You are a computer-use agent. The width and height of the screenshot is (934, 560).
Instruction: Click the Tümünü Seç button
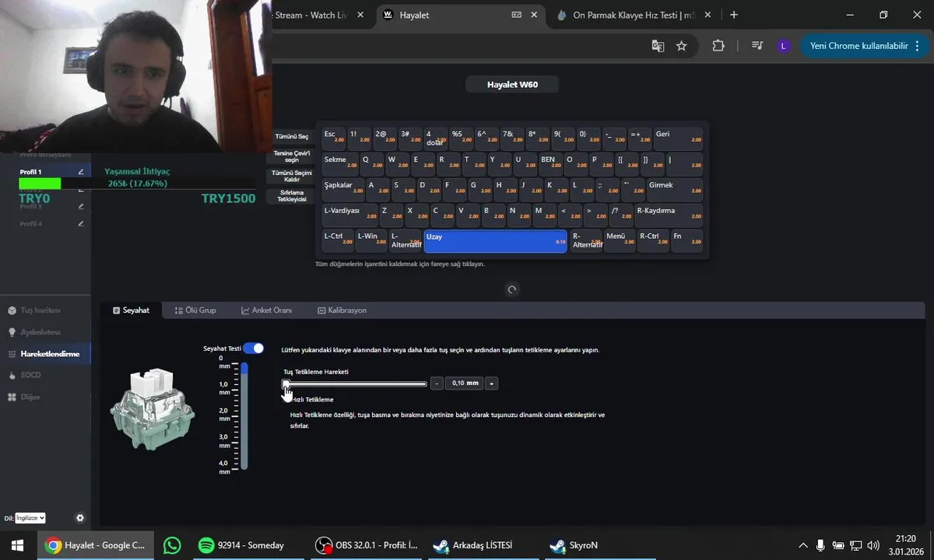(x=292, y=137)
